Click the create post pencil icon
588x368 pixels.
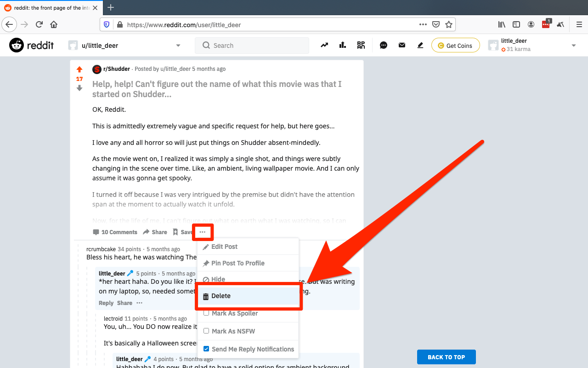pos(420,45)
